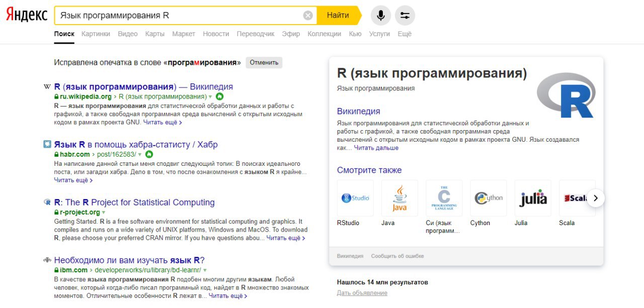Switch to the Услуги tab
This screenshot has width=644, height=308.
tap(379, 34)
